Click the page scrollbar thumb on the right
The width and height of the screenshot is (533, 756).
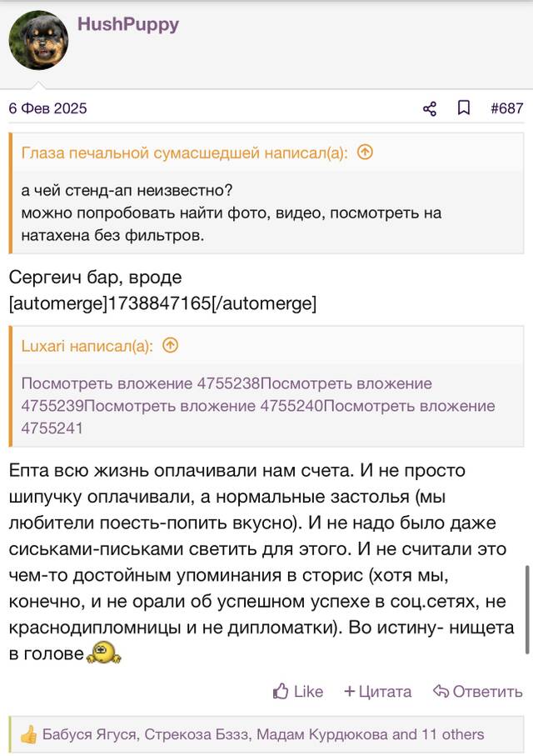point(528,609)
